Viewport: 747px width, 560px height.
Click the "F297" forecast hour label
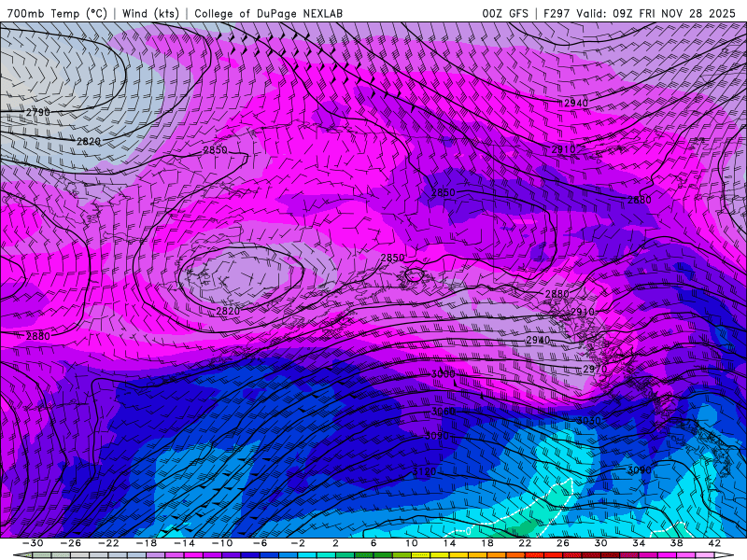(557, 13)
